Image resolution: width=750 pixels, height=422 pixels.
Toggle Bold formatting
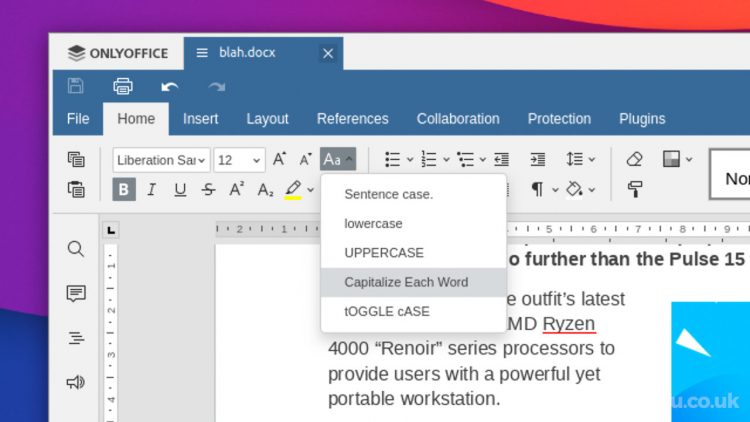124,189
